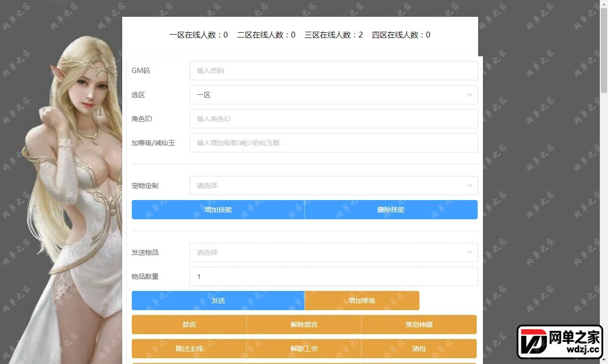Click the text 二区在线人数：0
608x364 pixels.
(x=266, y=35)
